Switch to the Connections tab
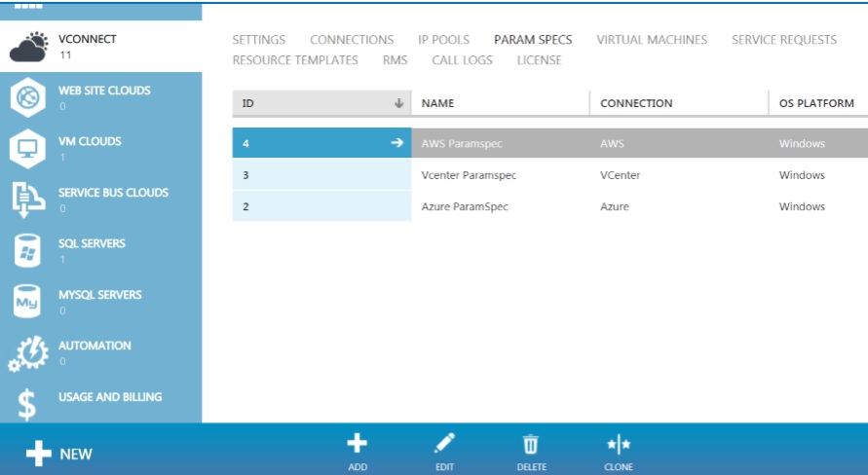 coord(352,40)
